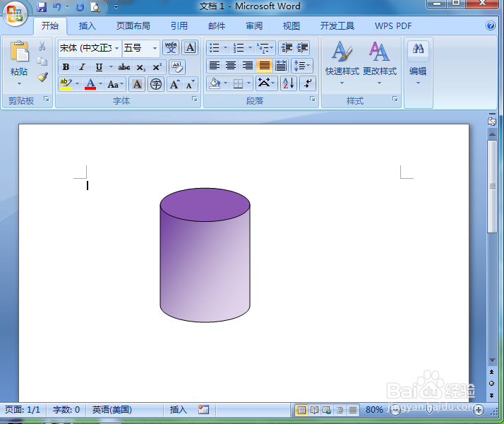Screen dimensions: 504x424
Task: Save the document from quick access toolbar
Action: tap(42, 7)
